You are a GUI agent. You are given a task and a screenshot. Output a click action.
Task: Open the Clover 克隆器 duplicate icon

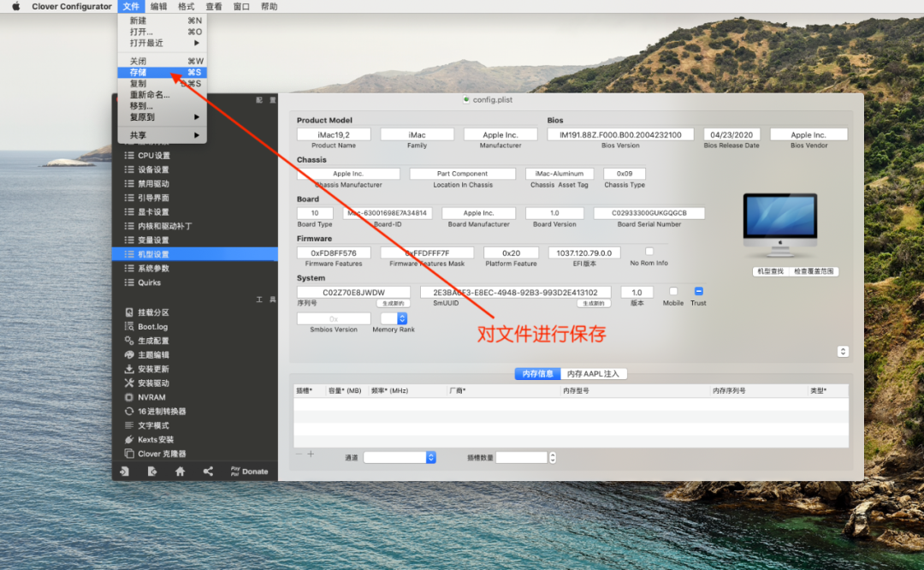click(129, 454)
